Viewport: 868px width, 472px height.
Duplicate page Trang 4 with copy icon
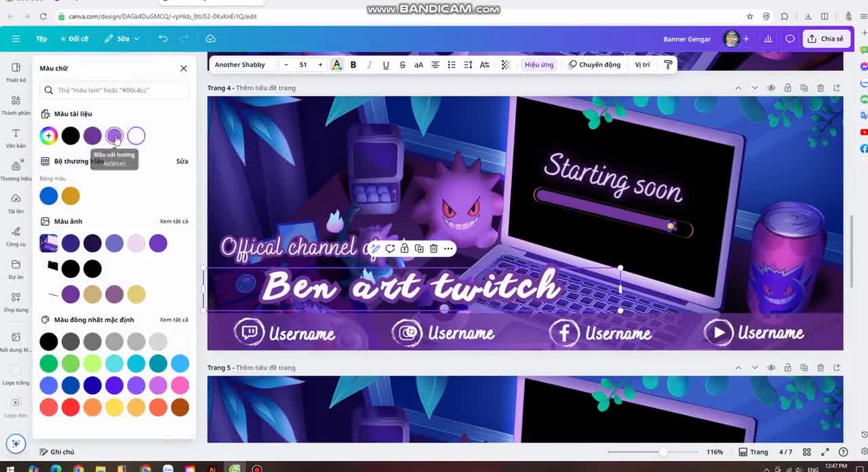coord(804,87)
